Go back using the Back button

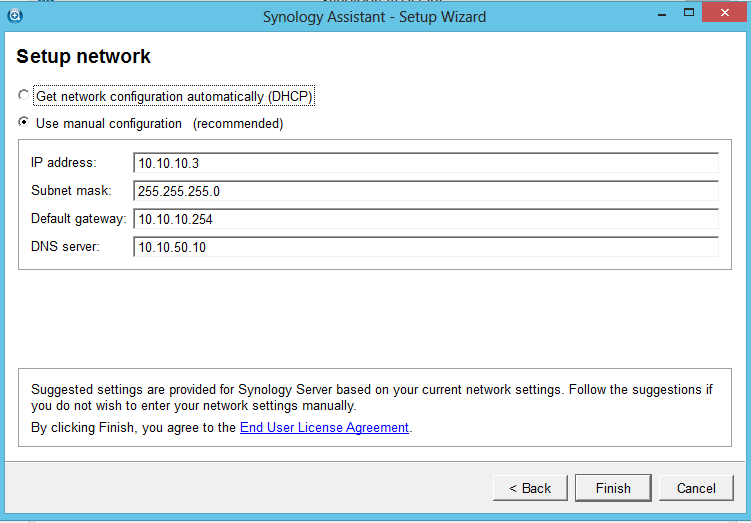pyautogui.click(x=530, y=488)
